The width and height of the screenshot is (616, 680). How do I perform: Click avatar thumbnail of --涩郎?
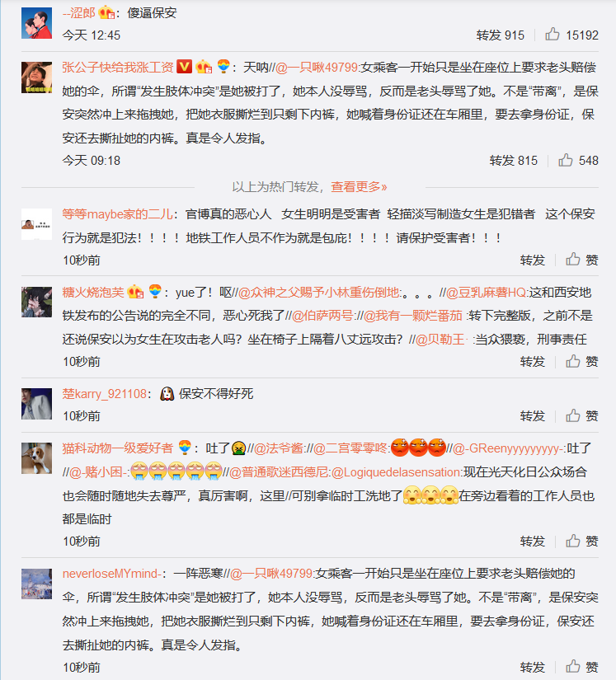(36, 23)
